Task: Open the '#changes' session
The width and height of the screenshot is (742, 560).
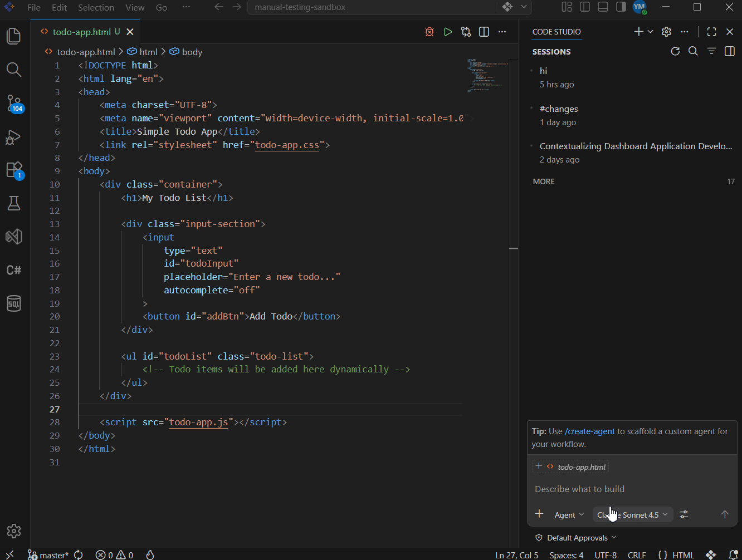Action: click(633, 115)
